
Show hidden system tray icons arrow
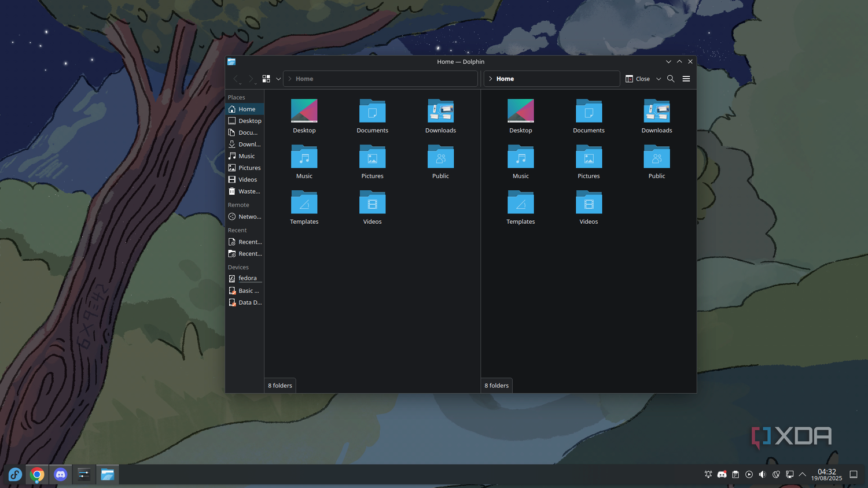point(803,475)
